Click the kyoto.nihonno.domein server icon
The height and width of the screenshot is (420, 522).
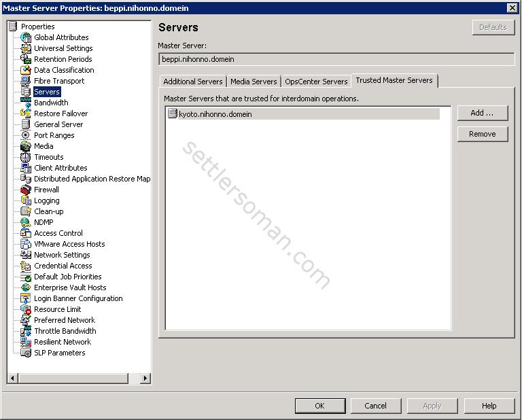pyautogui.click(x=173, y=114)
